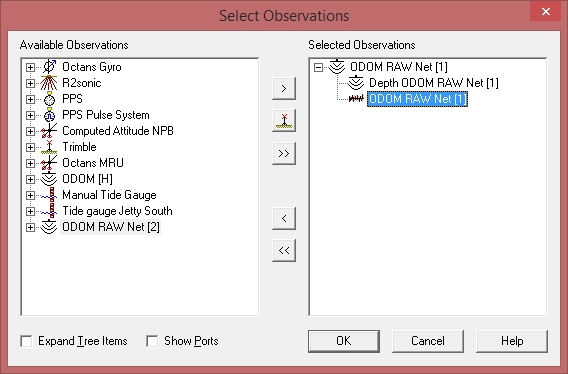Viewport: 568px width, 374px height.
Task: Expand the ODOM [H] tree node
Action: [x=30, y=179]
